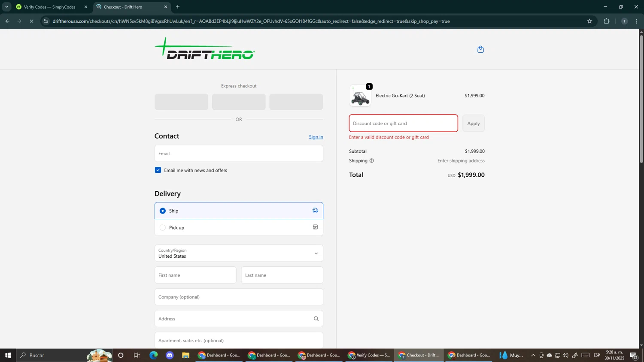Open File Explorer from taskbar
Image resolution: width=644 pixels, height=362 pixels.
pyautogui.click(x=185, y=355)
